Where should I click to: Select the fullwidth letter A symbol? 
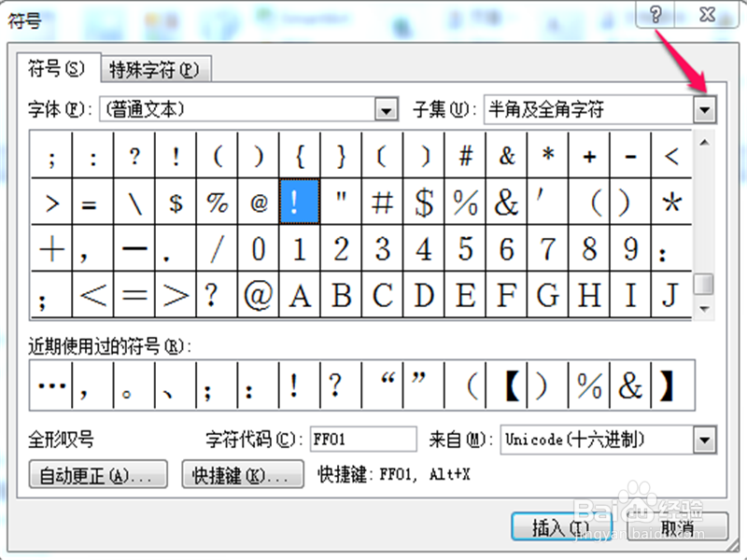point(299,291)
